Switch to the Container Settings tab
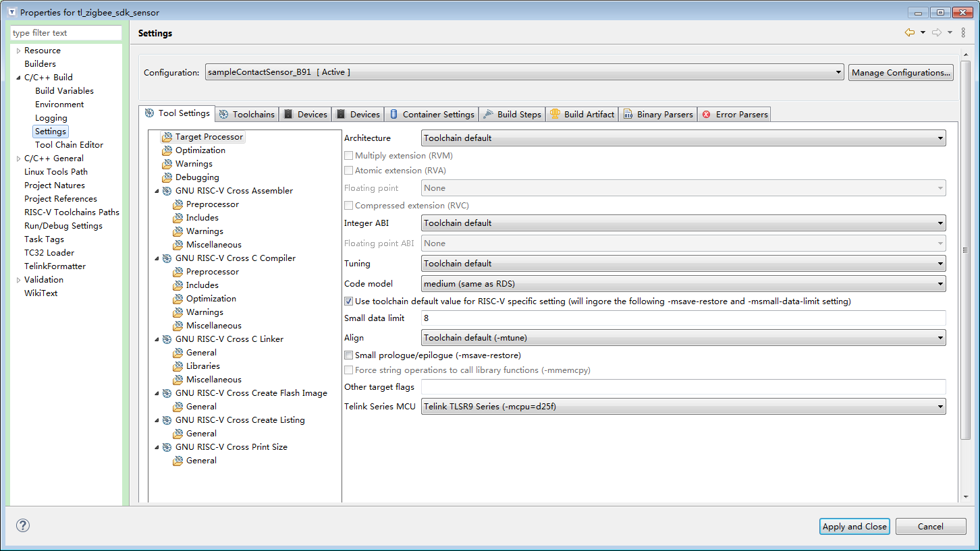The image size is (980, 551). click(x=432, y=114)
